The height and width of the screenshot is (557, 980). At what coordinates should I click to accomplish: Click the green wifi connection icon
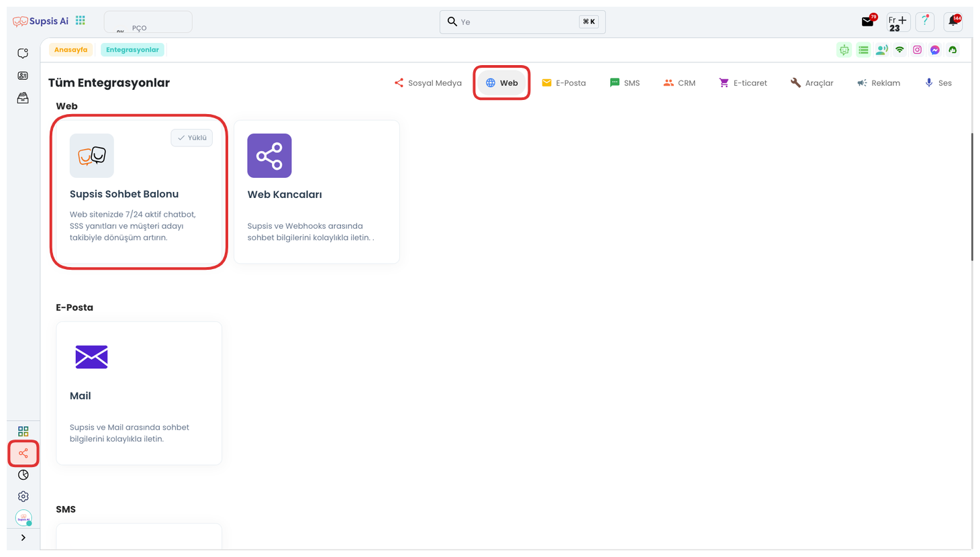pos(899,50)
